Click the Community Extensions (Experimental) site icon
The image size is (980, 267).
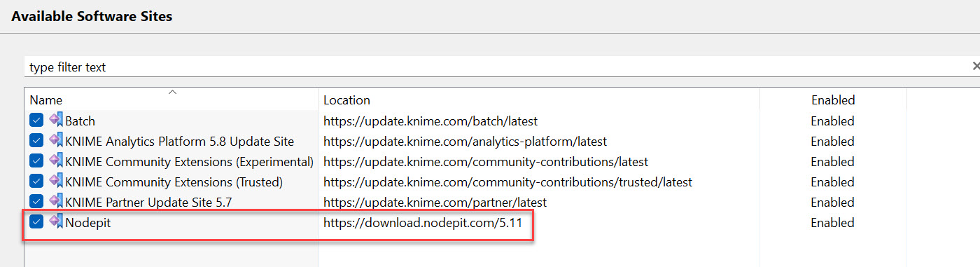(55, 161)
